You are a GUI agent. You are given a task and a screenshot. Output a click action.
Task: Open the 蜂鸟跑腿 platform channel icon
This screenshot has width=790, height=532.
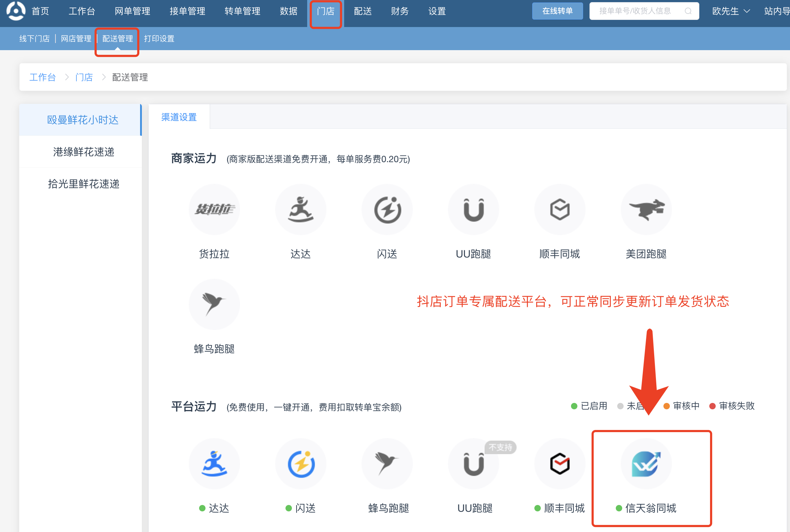pyautogui.click(x=387, y=464)
